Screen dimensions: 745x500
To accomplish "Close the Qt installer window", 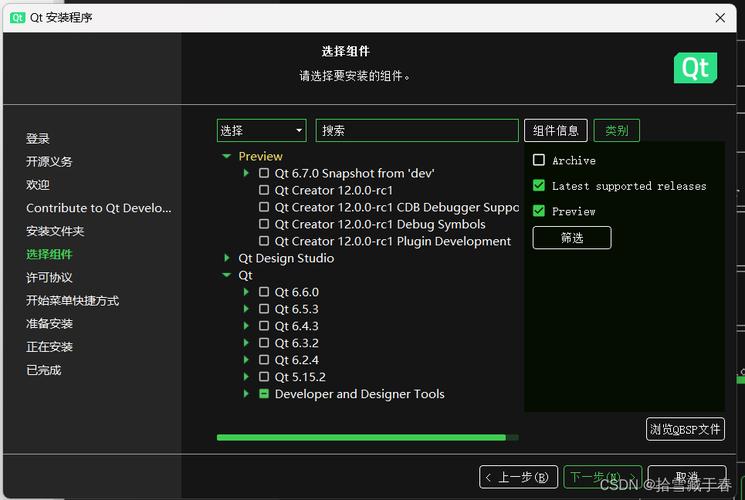I will (x=720, y=18).
